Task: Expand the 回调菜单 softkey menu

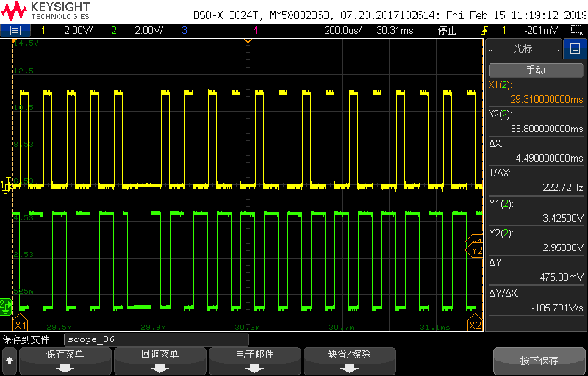Action: [x=159, y=361]
